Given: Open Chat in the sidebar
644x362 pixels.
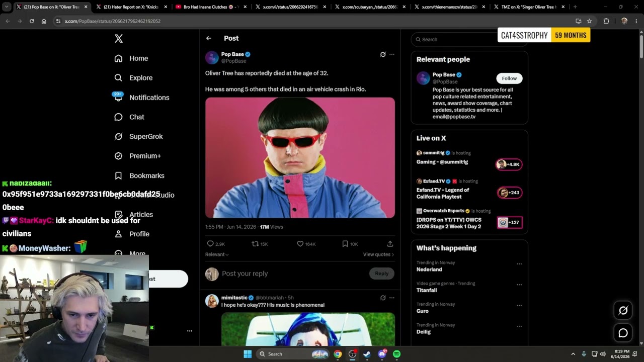Looking at the screenshot, I should pyautogui.click(x=129, y=117).
